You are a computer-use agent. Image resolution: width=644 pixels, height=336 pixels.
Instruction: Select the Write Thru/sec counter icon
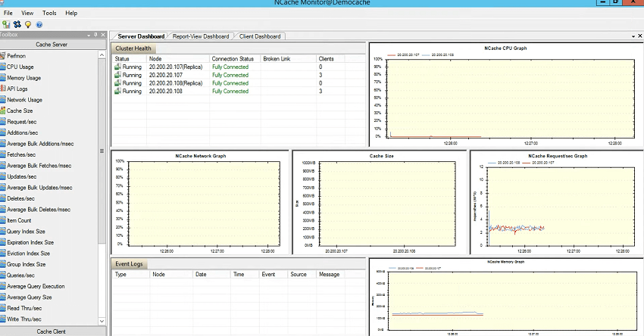(2, 319)
